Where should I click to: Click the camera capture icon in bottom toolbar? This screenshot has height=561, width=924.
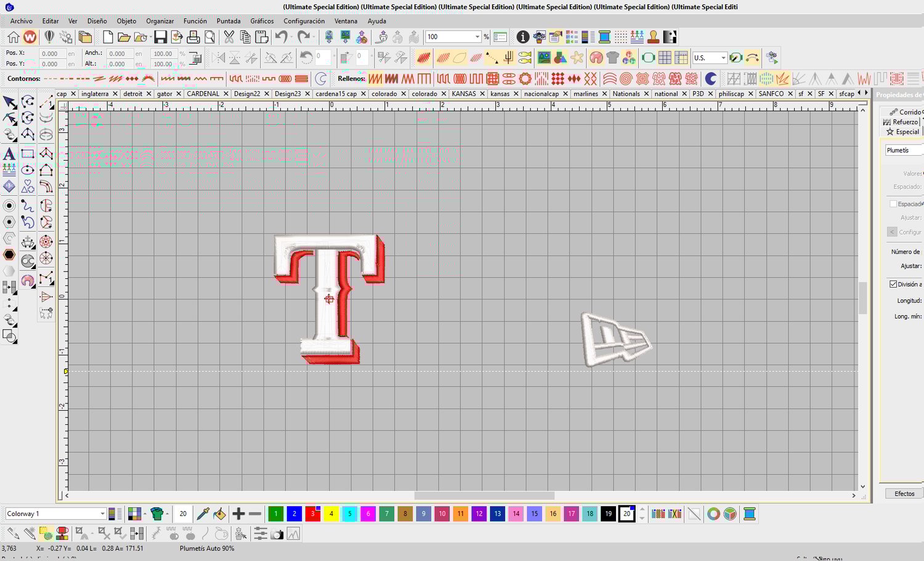pyautogui.click(x=277, y=534)
